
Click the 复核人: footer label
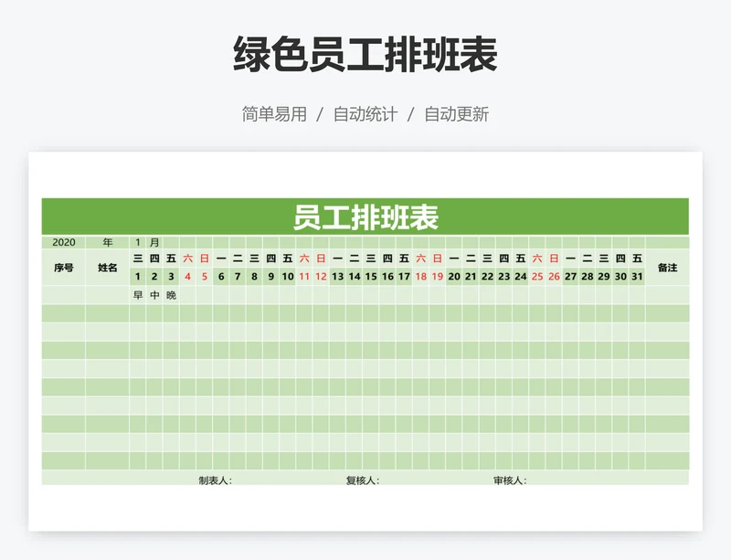pos(363,481)
